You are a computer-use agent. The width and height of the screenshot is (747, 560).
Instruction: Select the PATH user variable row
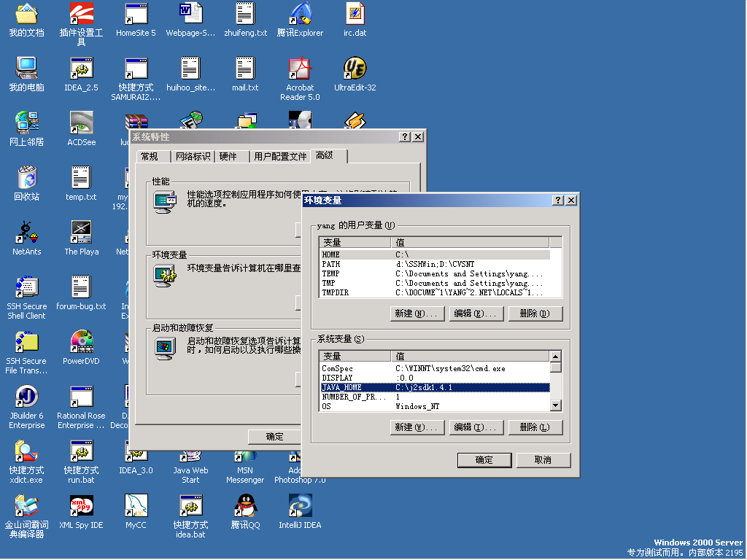435,265
